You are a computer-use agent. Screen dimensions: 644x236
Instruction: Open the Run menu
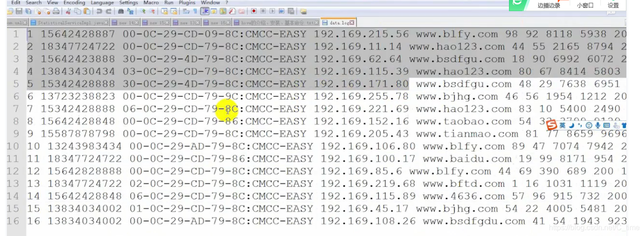[x=168, y=2]
